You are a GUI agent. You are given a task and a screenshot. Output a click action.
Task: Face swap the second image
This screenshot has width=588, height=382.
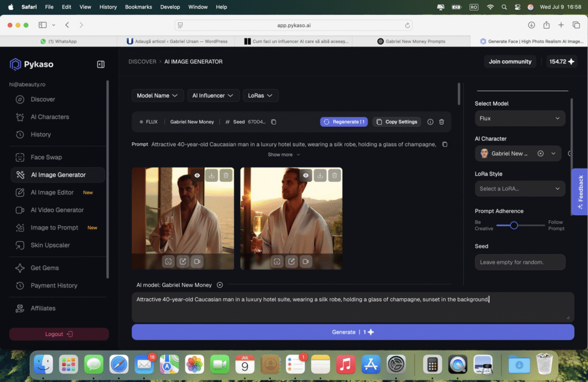[x=277, y=262]
